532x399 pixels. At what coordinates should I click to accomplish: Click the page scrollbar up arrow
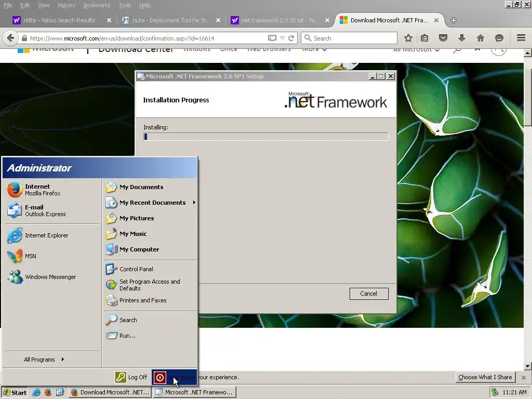(x=528, y=53)
